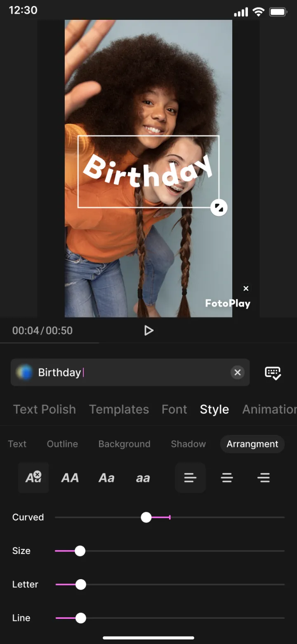Tap the colorful AI orb icon

24,373
